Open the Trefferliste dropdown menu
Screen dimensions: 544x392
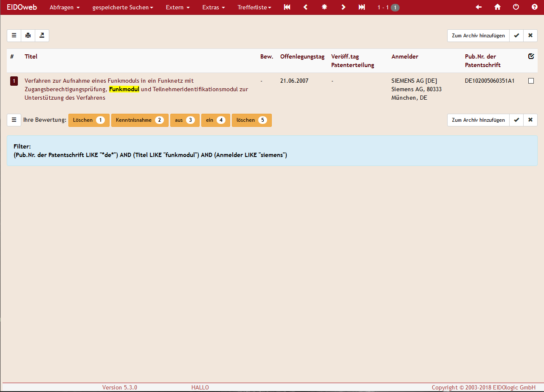tap(254, 7)
